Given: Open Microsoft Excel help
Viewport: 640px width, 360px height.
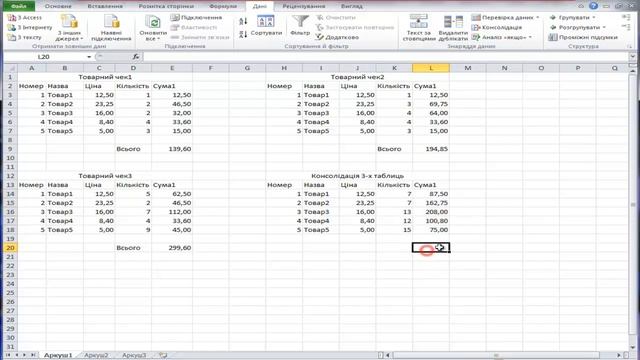Looking at the screenshot, I should pos(593,6).
